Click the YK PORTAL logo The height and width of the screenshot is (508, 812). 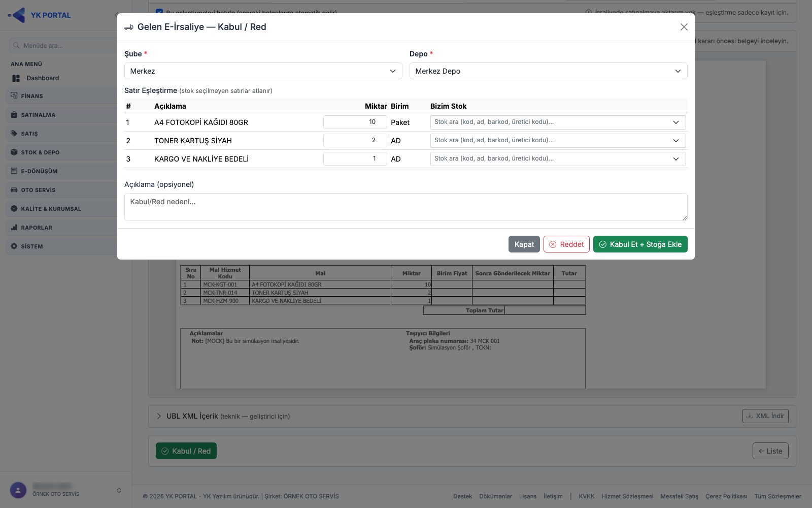(x=40, y=15)
